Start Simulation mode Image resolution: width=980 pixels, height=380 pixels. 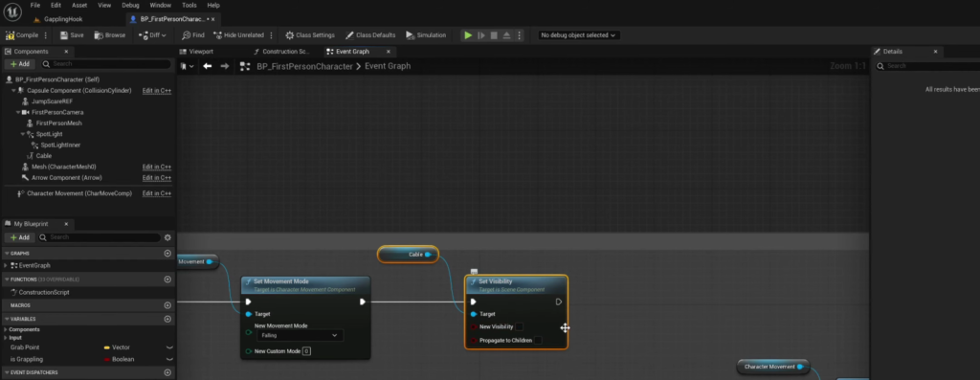coord(426,35)
